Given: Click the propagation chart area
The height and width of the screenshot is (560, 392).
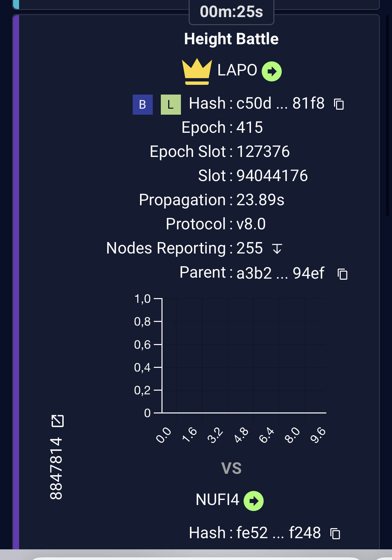Looking at the screenshot, I should click(x=244, y=355).
